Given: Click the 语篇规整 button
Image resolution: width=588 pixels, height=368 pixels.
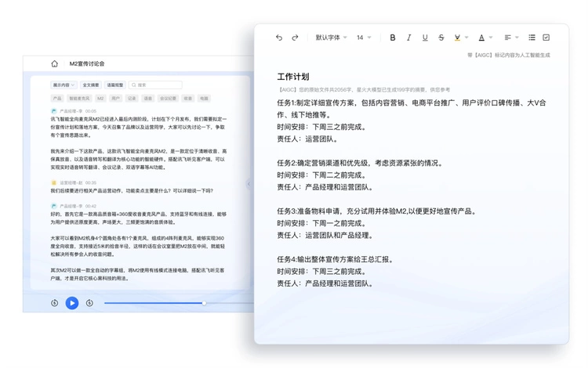Looking at the screenshot, I should [115, 85].
